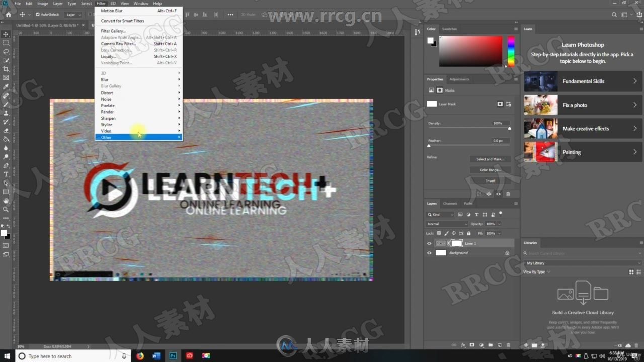
Task: Toggle lock position in the Layers panel
Action: coord(454,233)
